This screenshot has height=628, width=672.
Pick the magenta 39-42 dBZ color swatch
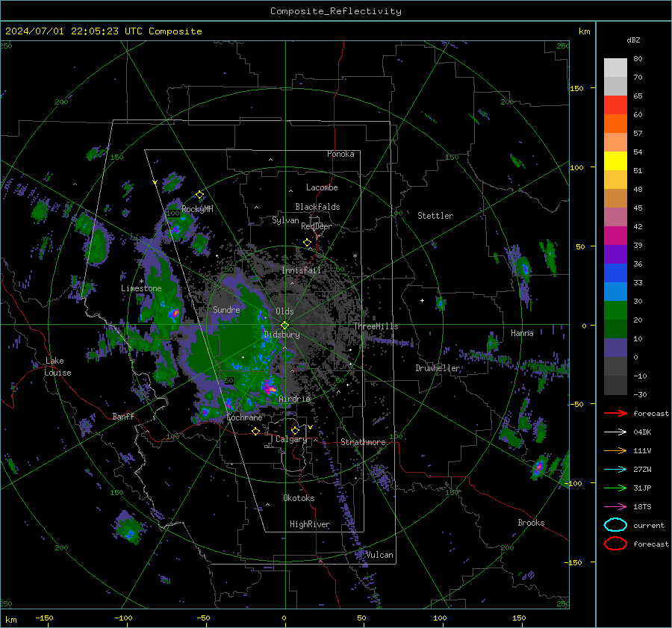pos(615,236)
